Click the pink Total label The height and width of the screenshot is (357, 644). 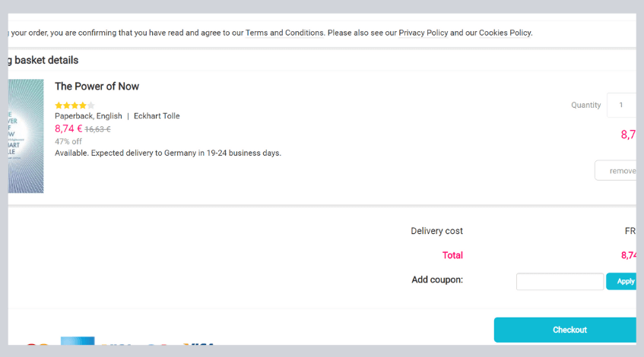[452, 255]
